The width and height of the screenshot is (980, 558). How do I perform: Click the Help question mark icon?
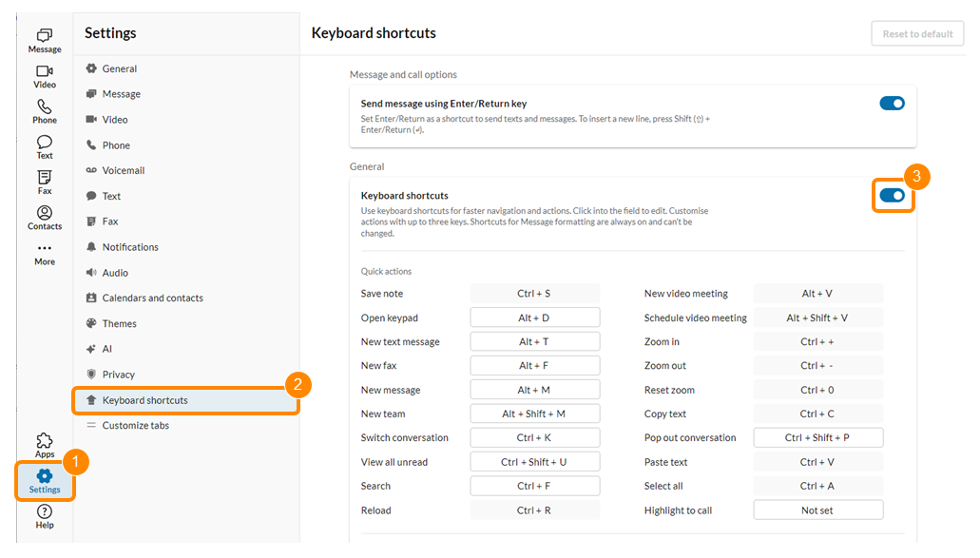tap(45, 515)
